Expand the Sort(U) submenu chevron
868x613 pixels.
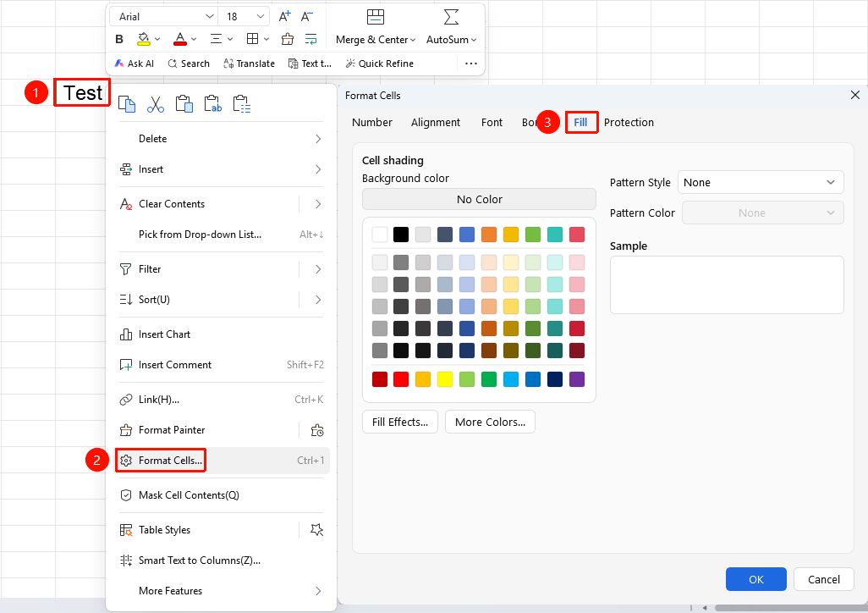[x=318, y=300]
